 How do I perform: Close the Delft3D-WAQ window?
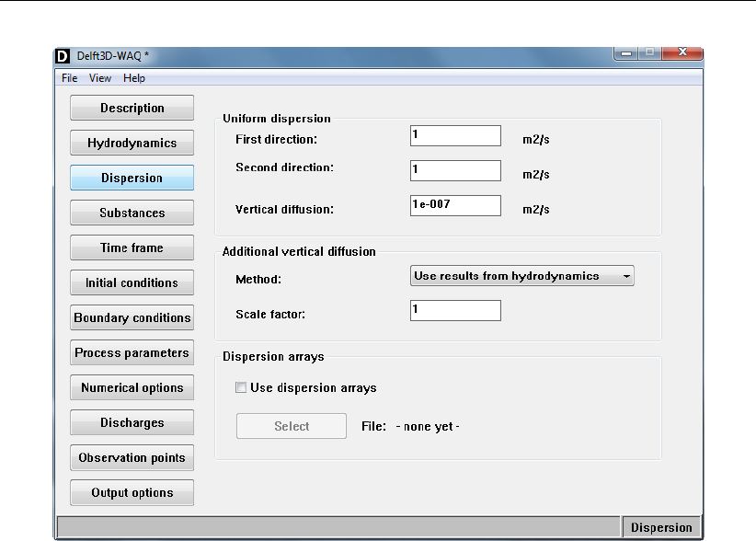click(x=682, y=52)
